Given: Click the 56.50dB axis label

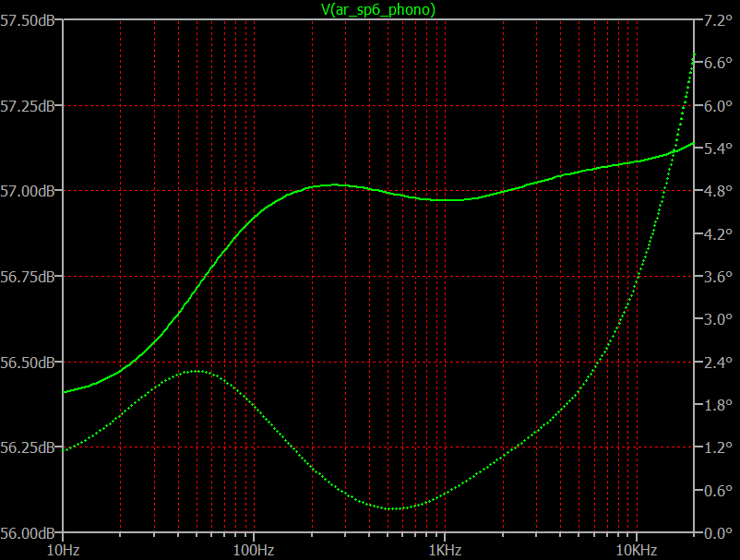Looking at the screenshot, I should (28, 363).
